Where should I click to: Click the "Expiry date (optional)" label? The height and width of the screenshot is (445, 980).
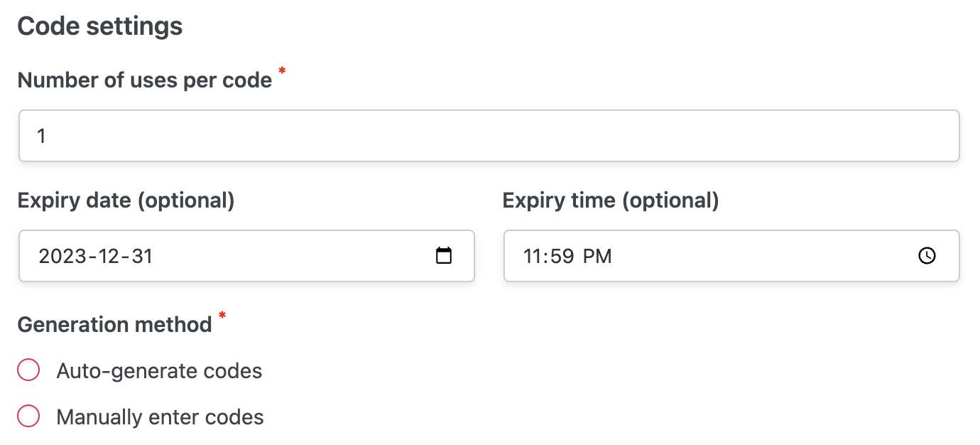(126, 200)
